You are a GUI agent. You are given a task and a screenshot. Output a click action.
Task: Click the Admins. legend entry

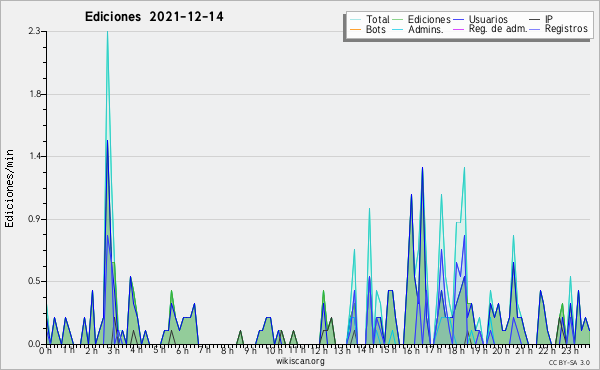[418, 29]
